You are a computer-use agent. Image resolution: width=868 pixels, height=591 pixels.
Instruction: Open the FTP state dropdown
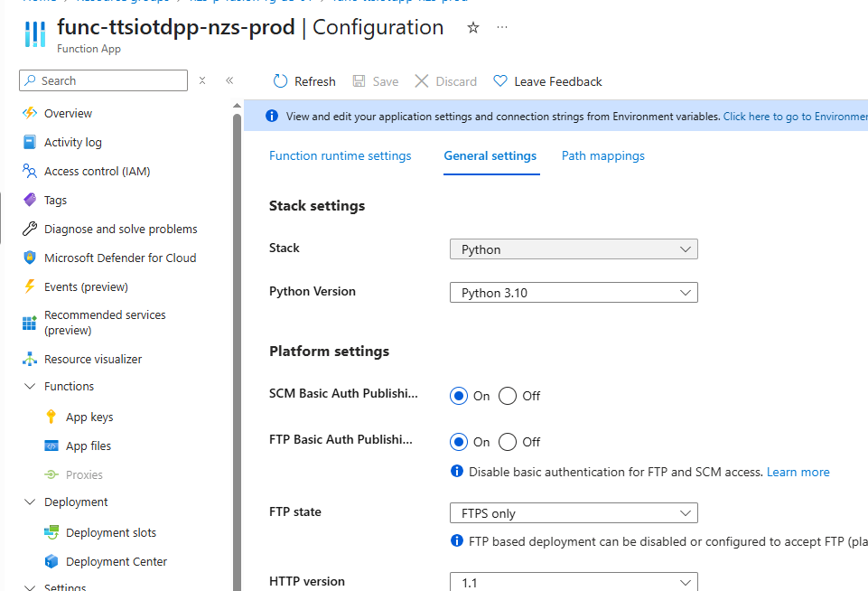click(x=574, y=513)
